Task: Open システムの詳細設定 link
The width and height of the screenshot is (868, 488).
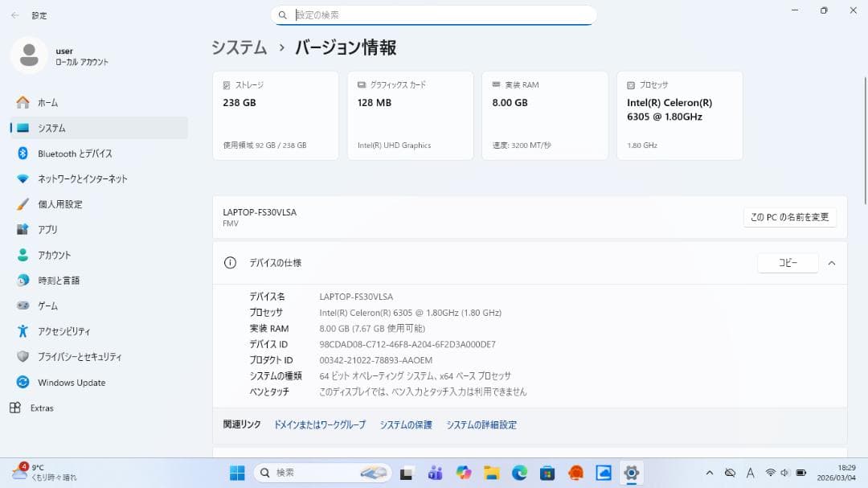Action: pos(481,424)
